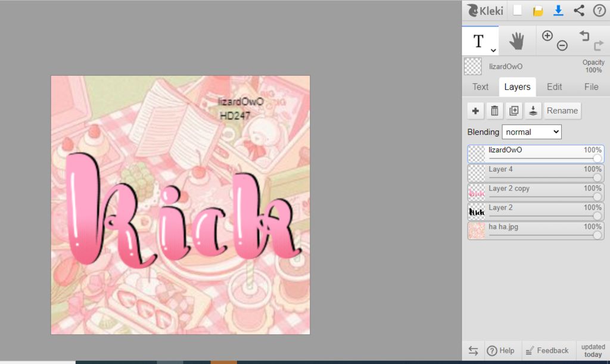The height and width of the screenshot is (364, 610).
Task: Expand the tool selection chevron
Action: (x=493, y=51)
